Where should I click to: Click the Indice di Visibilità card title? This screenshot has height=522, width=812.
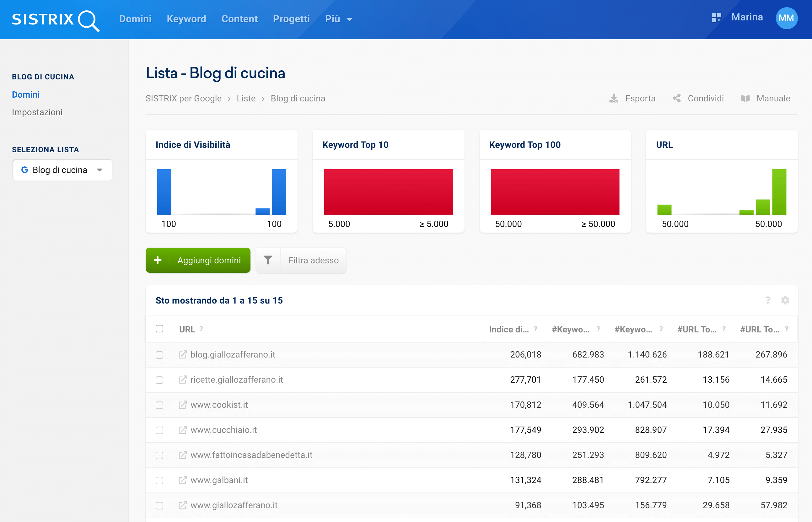click(x=193, y=145)
